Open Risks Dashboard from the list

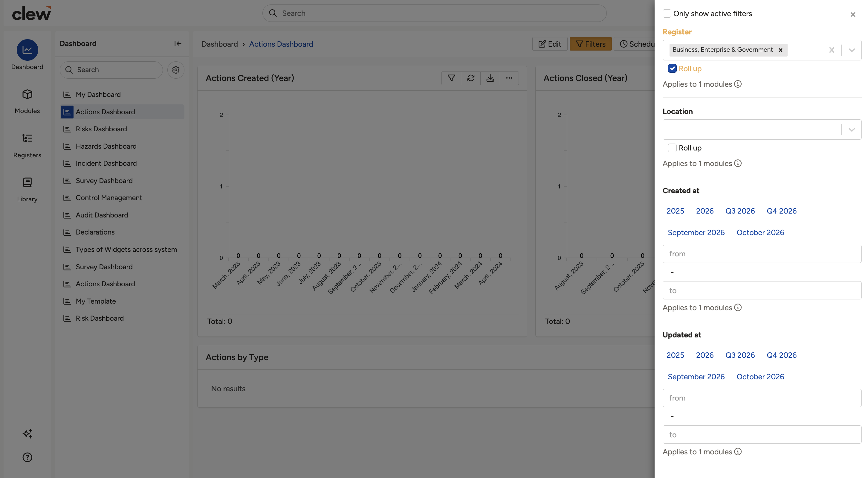122,129
